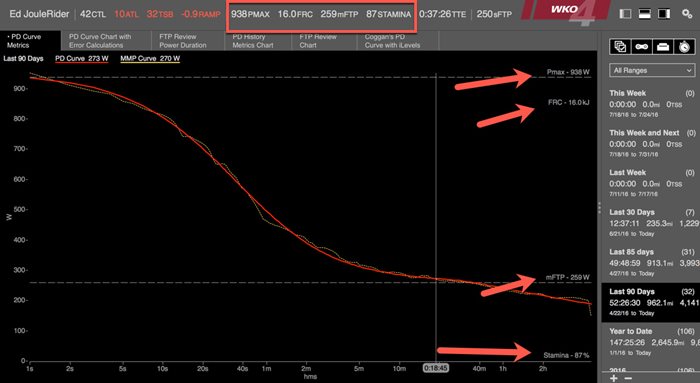This screenshot has width=700, height=383.
Task: Click the MMP Curve 270 W legend
Action: click(150, 58)
